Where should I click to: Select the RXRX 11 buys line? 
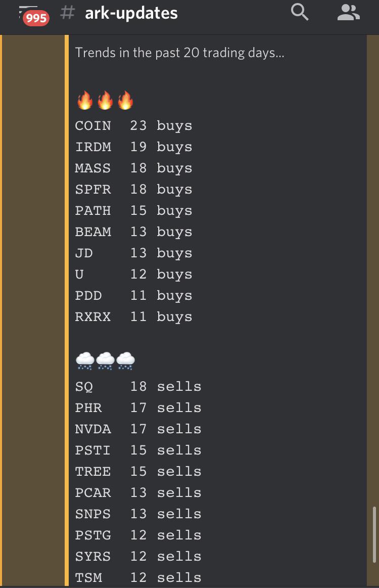[133, 316]
